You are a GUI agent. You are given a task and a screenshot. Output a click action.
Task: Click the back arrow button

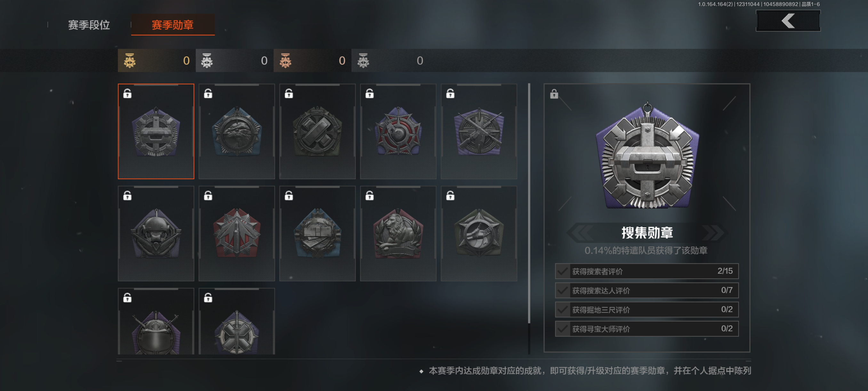pos(788,21)
